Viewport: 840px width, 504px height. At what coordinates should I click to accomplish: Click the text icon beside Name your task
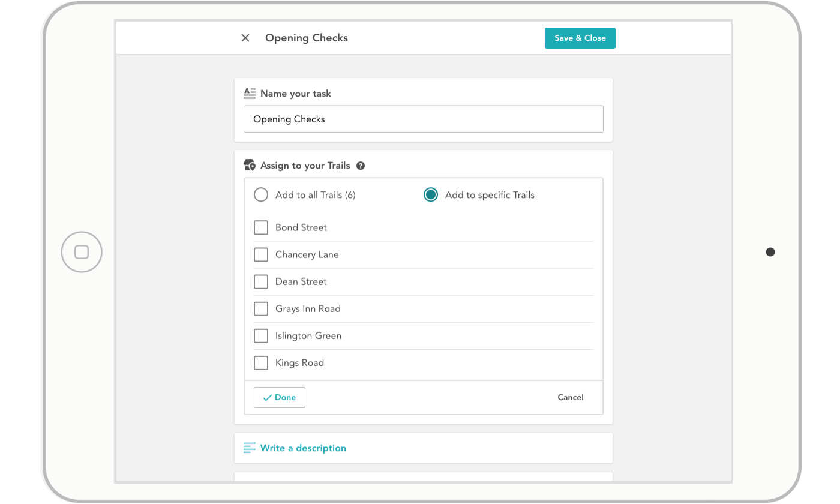pyautogui.click(x=250, y=93)
